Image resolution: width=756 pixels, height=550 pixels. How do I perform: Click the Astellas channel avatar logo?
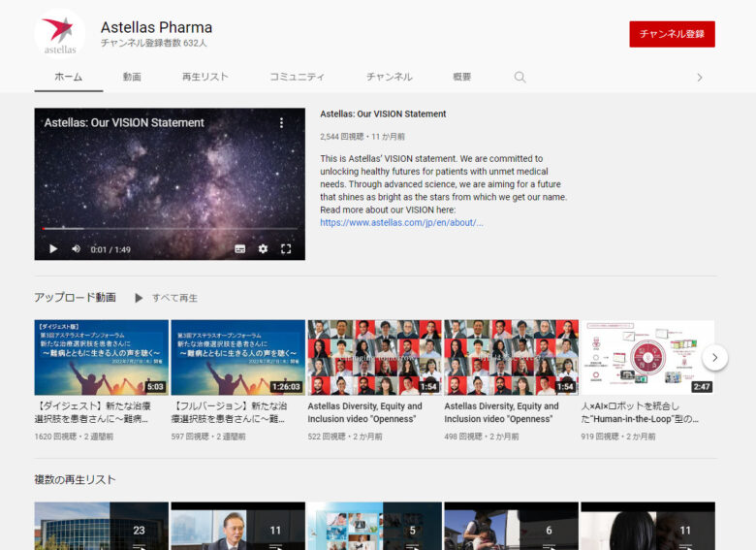(x=60, y=35)
